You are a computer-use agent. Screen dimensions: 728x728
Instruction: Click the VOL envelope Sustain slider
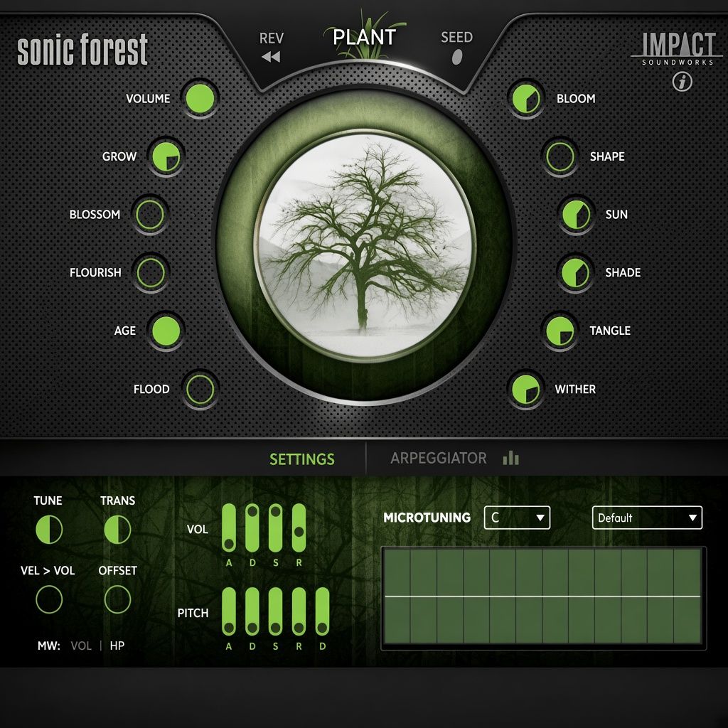[275, 528]
